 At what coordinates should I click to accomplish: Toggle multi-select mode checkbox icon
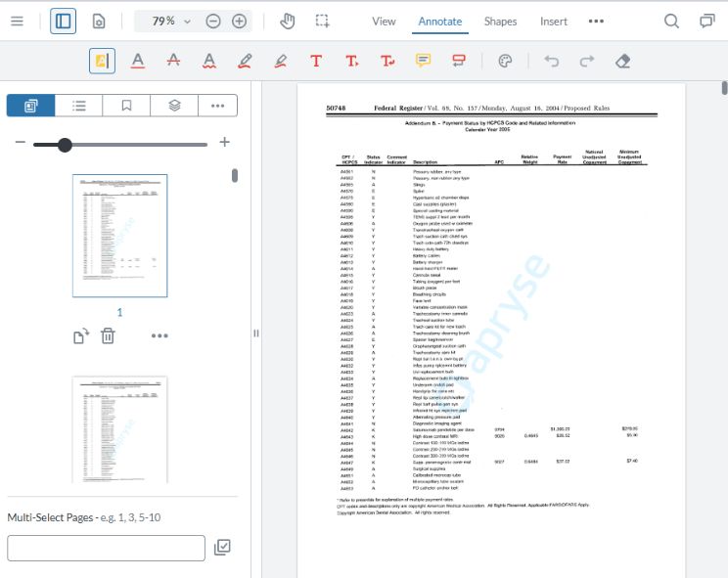(x=222, y=548)
